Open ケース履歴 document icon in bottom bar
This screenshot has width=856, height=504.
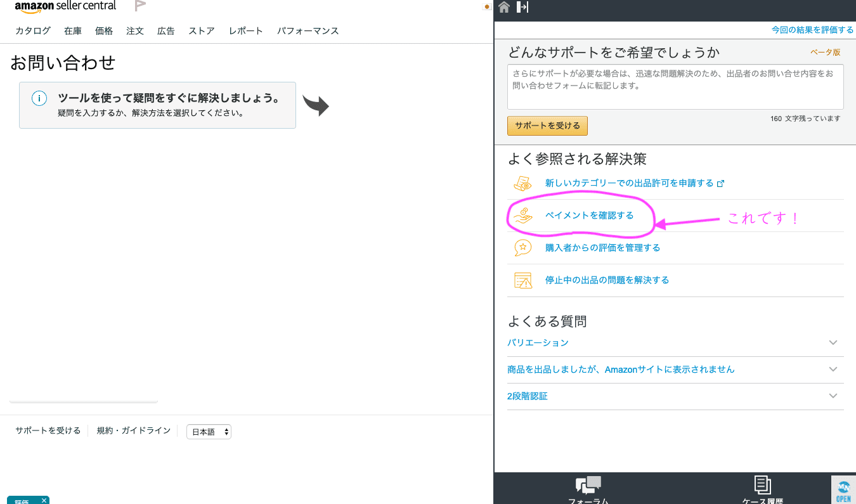(x=763, y=485)
